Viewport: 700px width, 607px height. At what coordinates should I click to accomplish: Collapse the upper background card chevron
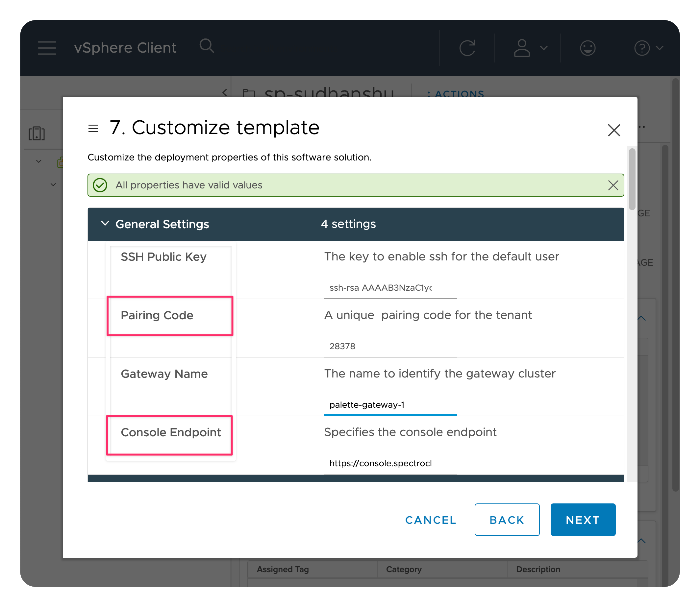(x=641, y=318)
